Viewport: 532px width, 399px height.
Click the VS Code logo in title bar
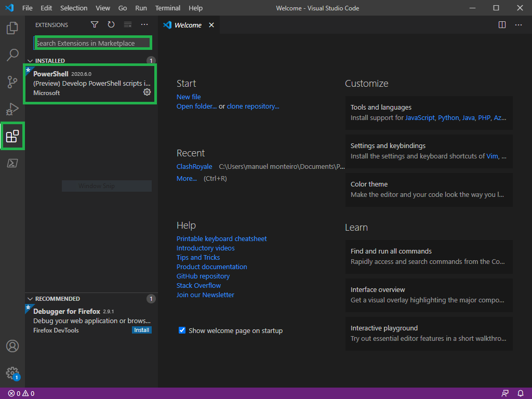coord(9,8)
